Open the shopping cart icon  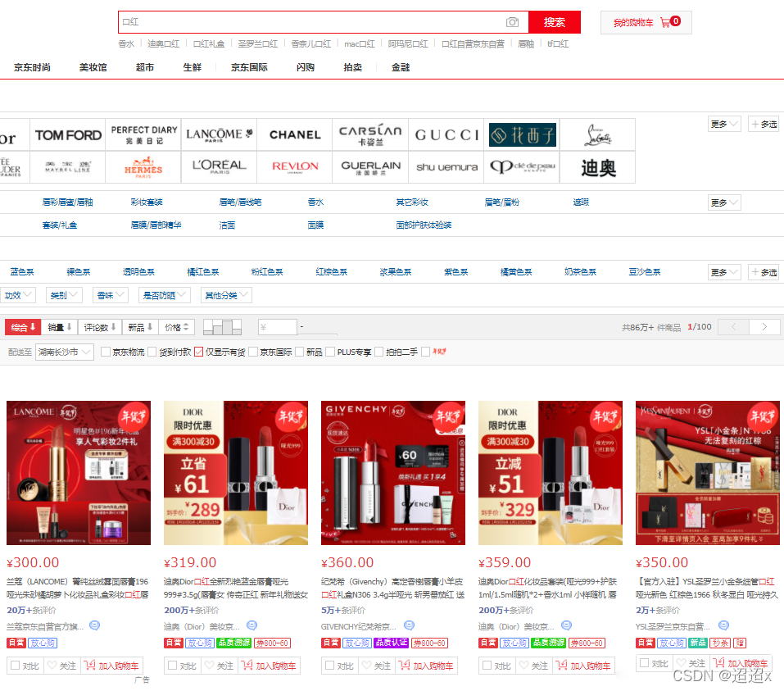(665, 22)
